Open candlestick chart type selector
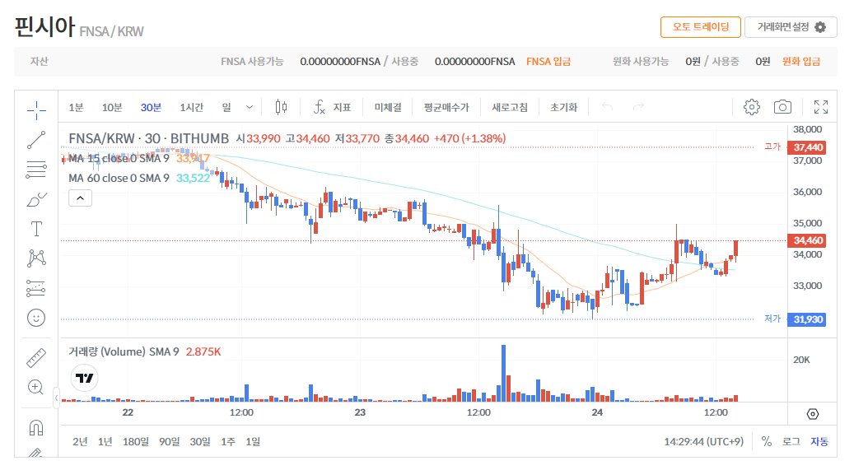 [281, 107]
